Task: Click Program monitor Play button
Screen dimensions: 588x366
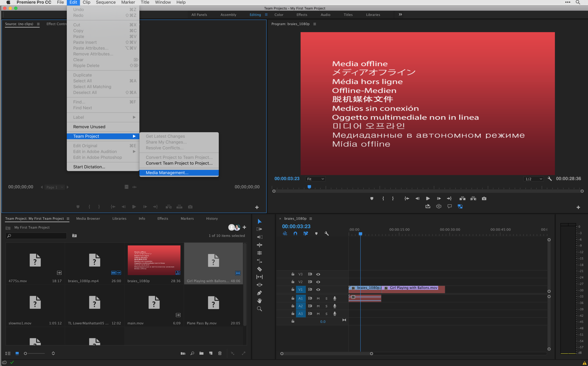Action: pos(428,199)
